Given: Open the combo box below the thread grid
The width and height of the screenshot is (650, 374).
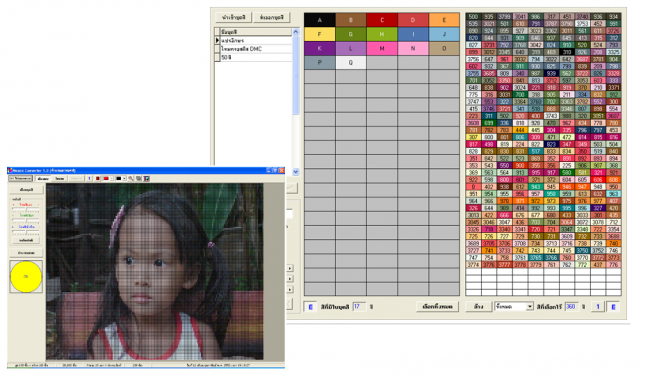Looking at the screenshot, I should point(514,306).
